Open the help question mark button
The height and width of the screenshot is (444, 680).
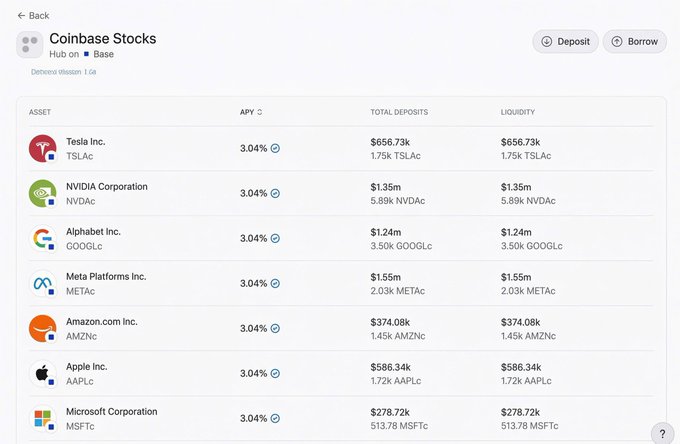click(x=662, y=433)
